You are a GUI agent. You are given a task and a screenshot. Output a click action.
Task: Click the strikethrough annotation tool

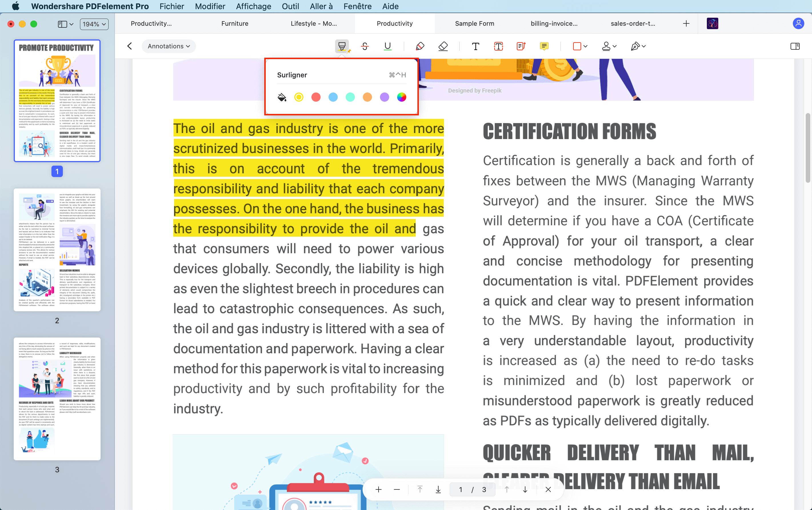(364, 46)
